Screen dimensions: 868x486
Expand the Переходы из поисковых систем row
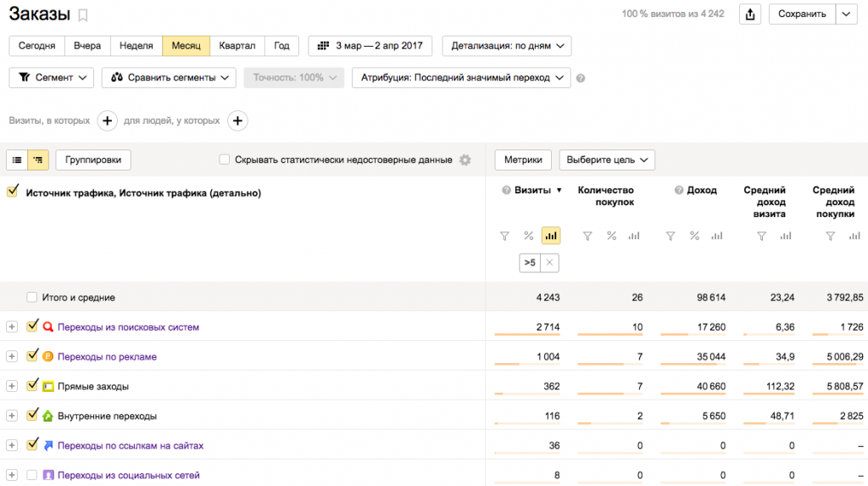11,327
